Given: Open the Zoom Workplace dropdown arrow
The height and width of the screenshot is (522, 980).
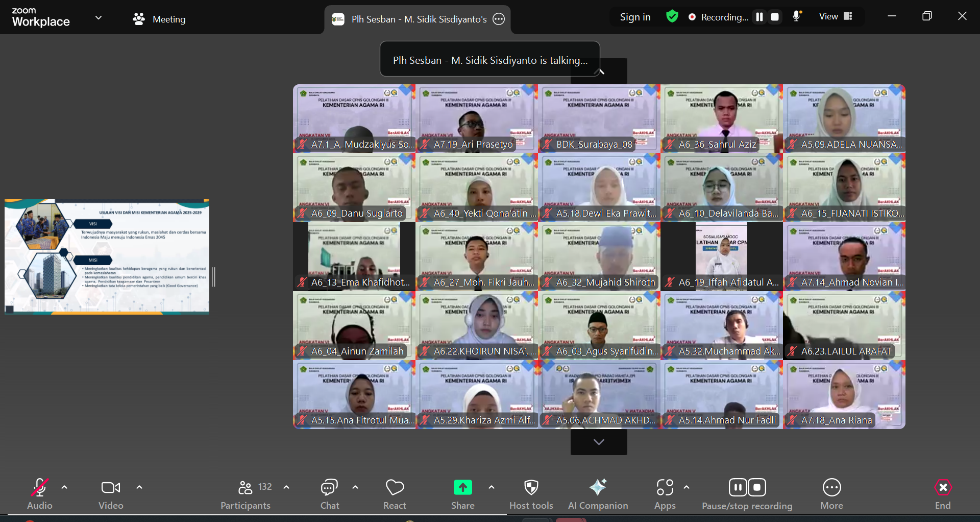Looking at the screenshot, I should click(99, 17).
